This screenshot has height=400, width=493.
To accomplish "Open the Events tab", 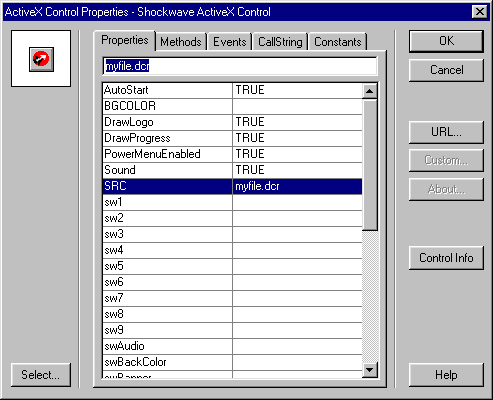I will (x=230, y=42).
